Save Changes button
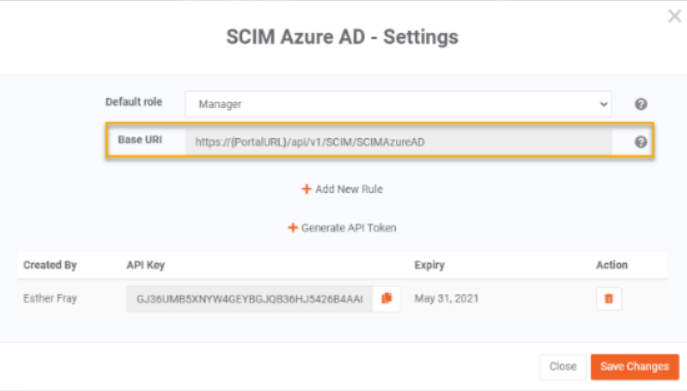The height and width of the screenshot is (391, 687). pyautogui.click(x=634, y=366)
